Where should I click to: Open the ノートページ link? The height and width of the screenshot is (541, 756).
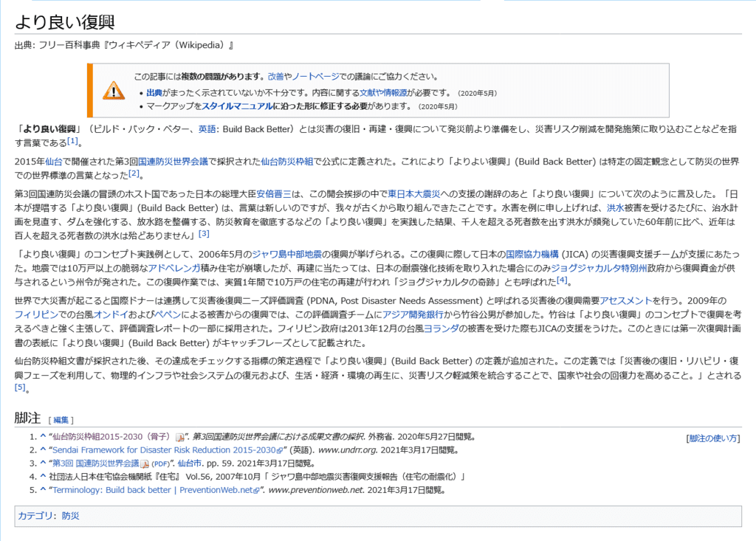click(316, 77)
